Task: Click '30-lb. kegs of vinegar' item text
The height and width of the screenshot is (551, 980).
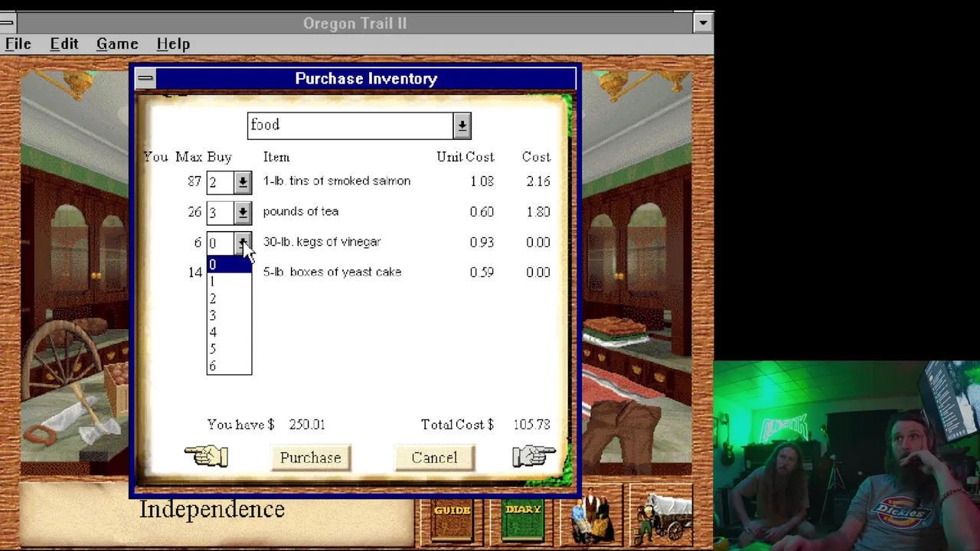Action: (x=322, y=242)
